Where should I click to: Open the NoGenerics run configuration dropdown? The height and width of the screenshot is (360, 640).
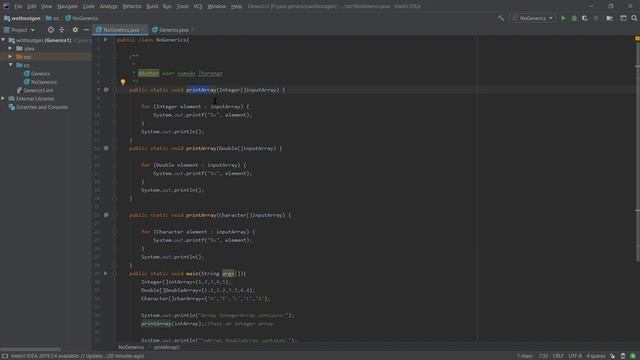tap(533, 18)
